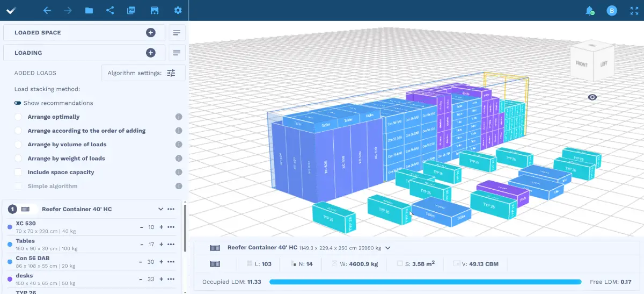Image resolution: width=644 pixels, height=294 pixels.
Task: Click the back arrow in top toolbar
Action: point(47,10)
